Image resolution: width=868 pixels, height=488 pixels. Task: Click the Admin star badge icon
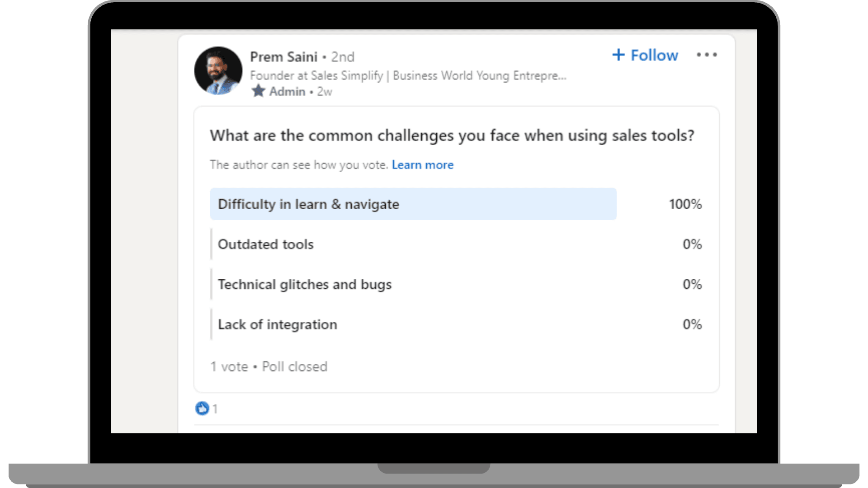(x=258, y=91)
